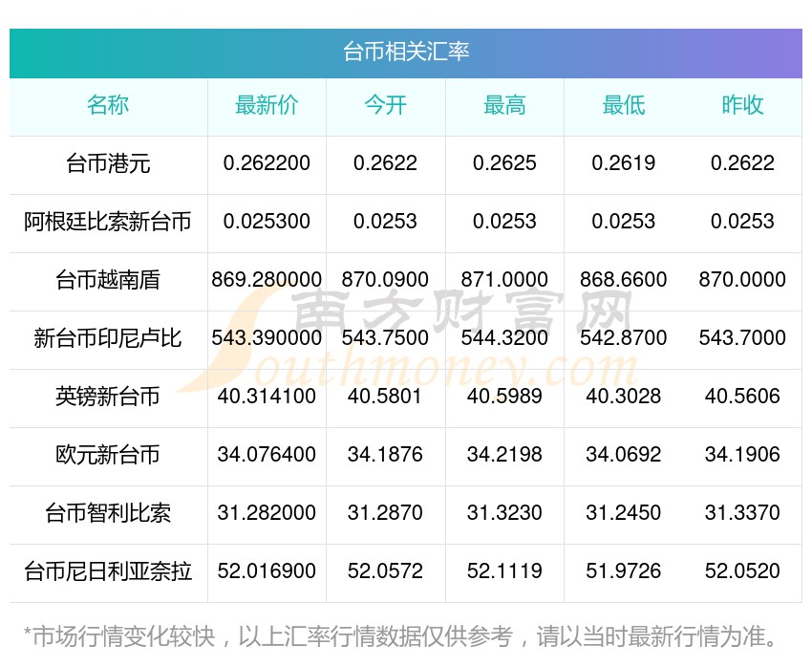Click 台币越南盾 open value 870.0900

[x=385, y=280]
